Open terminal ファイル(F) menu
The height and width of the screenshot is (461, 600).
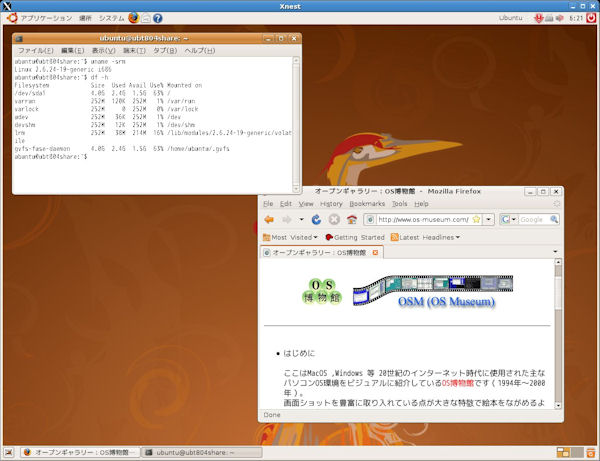tap(36, 50)
